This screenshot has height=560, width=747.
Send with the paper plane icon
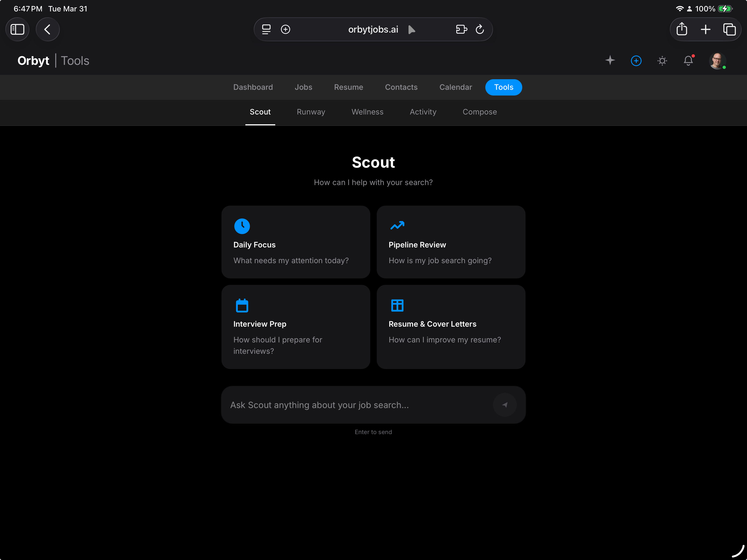pyautogui.click(x=505, y=405)
